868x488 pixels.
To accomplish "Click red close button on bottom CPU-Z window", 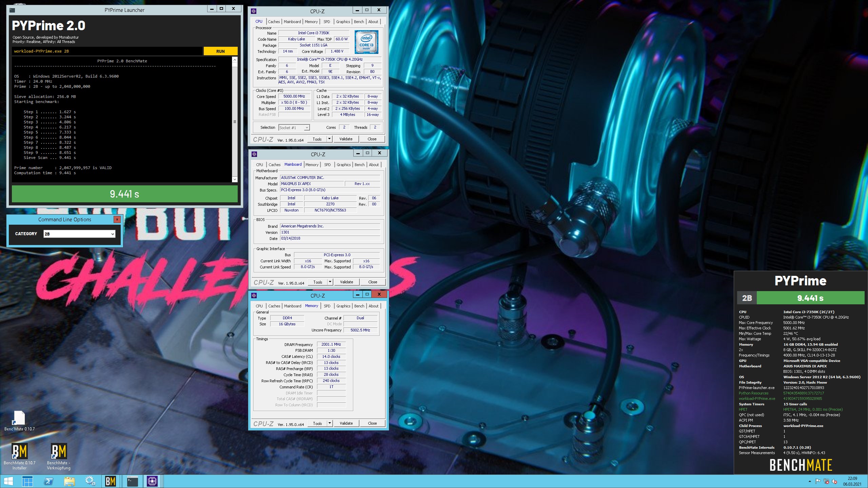I will [x=379, y=294].
